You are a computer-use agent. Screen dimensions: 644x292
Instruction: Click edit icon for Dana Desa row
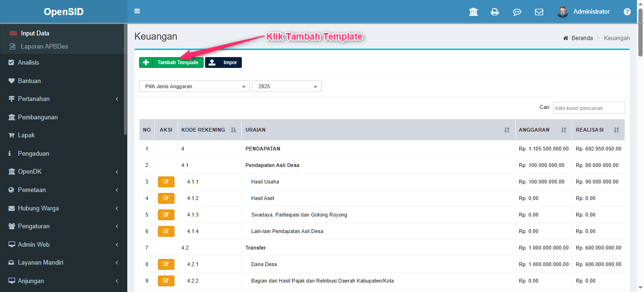[166, 264]
